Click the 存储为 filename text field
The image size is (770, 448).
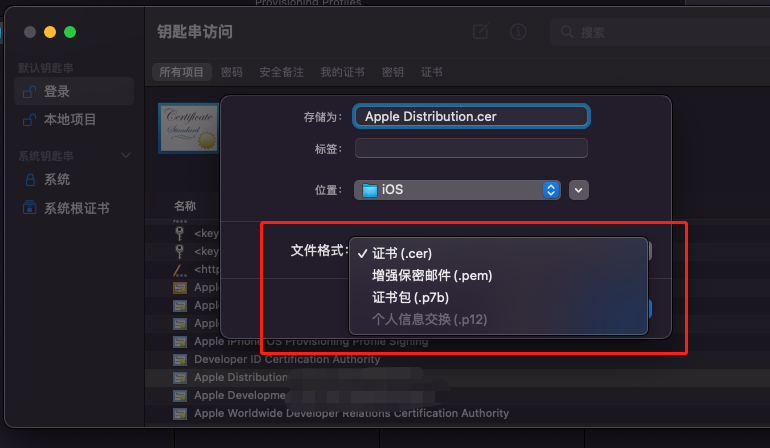click(x=472, y=116)
